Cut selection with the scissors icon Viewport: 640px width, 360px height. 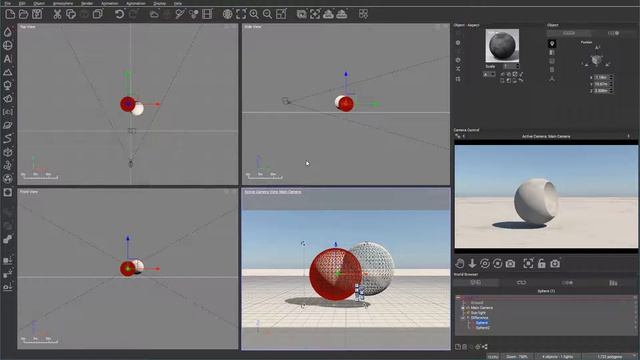pos(57,14)
